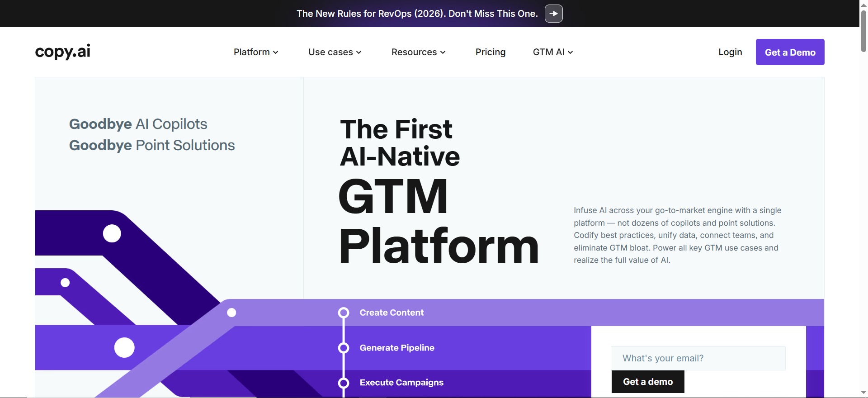Focus the What's your email field
This screenshot has width=868, height=398.
698,358
